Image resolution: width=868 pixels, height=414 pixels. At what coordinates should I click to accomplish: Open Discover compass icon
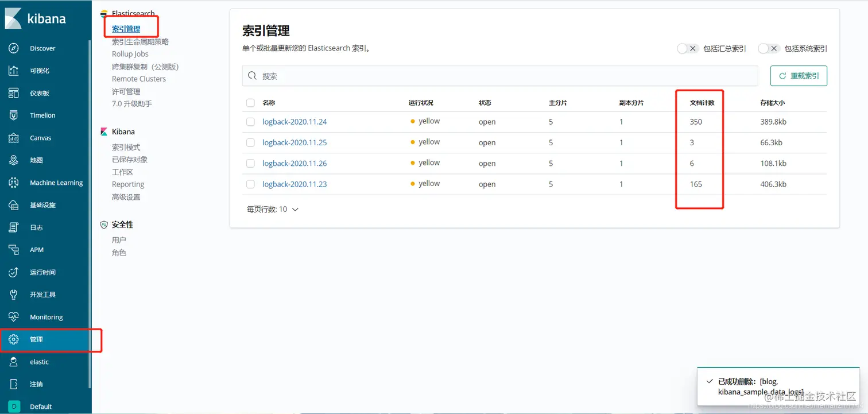tap(14, 48)
